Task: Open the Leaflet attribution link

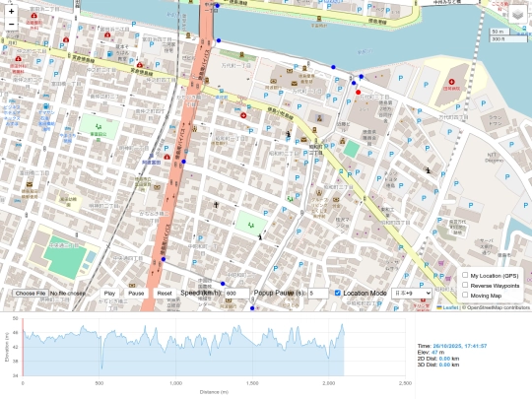Action: 450,307
